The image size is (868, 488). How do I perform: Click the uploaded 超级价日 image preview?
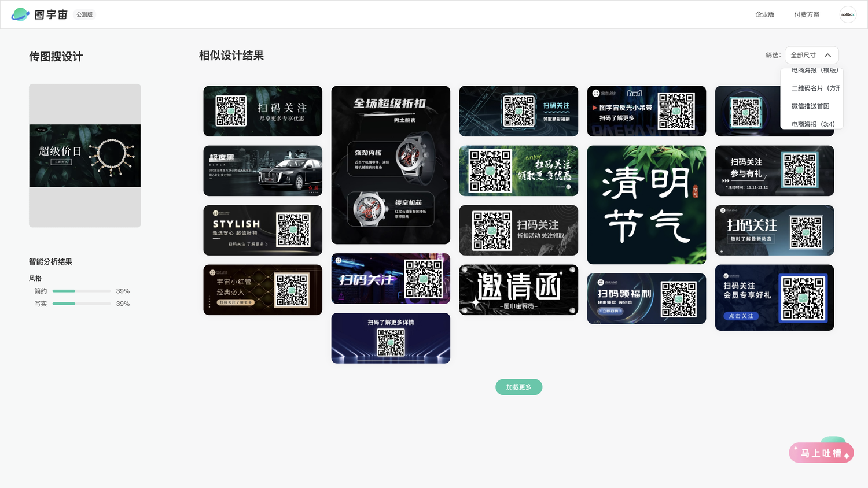coord(85,156)
